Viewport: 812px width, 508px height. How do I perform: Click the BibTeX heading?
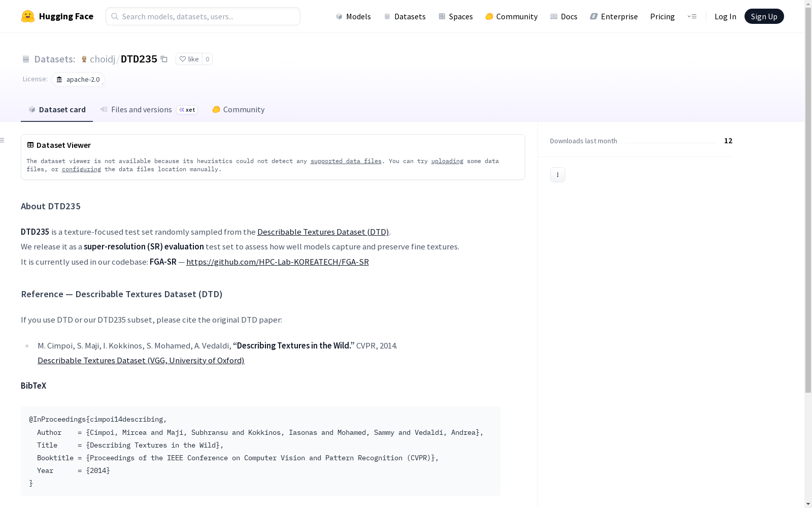pos(33,386)
